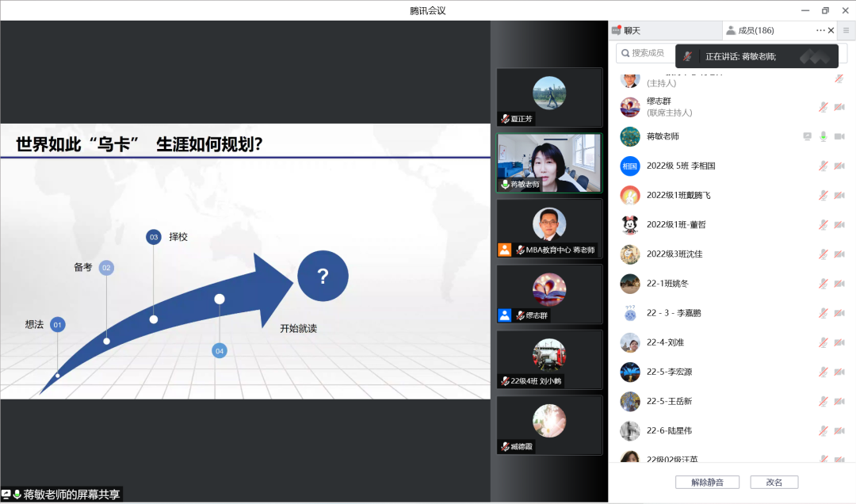Click the 腾讯会议 window title
This screenshot has width=856, height=504.
(427, 10)
